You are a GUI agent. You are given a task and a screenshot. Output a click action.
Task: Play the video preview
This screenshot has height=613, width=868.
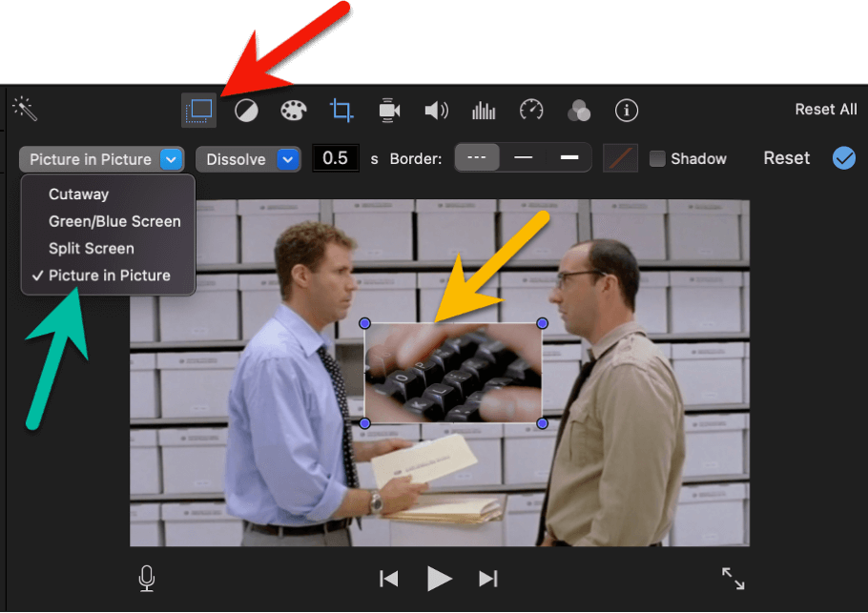(x=440, y=579)
